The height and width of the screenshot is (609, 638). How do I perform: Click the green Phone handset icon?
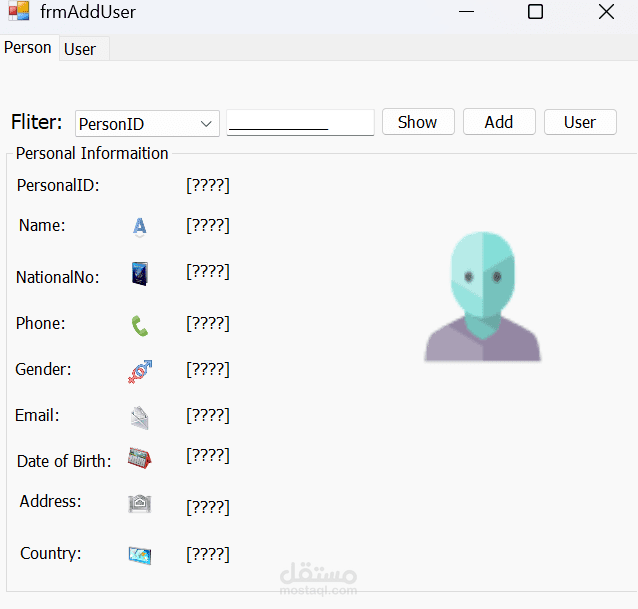point(140,326)
